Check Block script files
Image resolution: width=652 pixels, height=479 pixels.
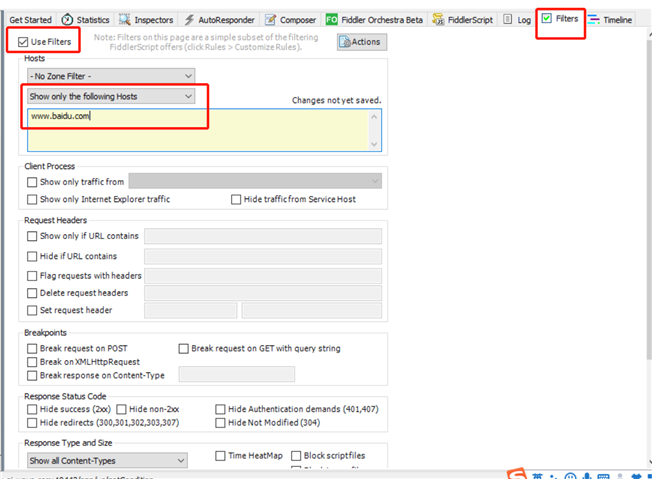click(x=296, y=456)
